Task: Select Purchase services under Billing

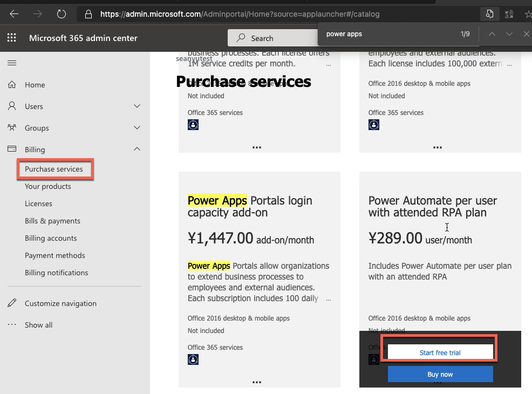Action: 53,169
